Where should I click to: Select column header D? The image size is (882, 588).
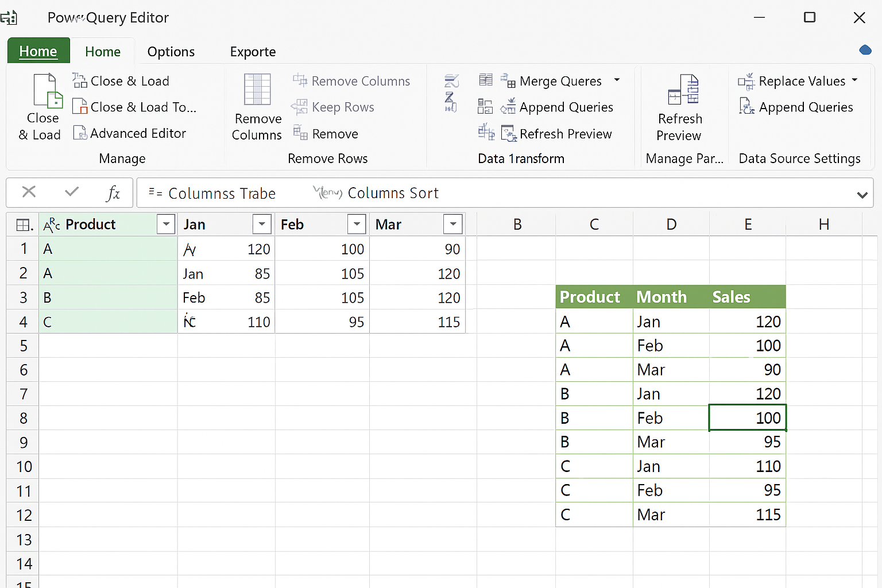(671, 225)
